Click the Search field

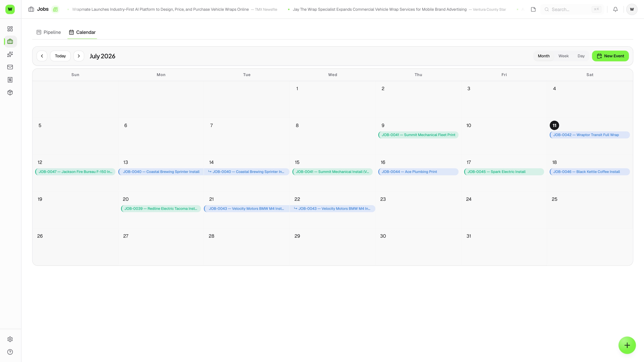[573, 9]
